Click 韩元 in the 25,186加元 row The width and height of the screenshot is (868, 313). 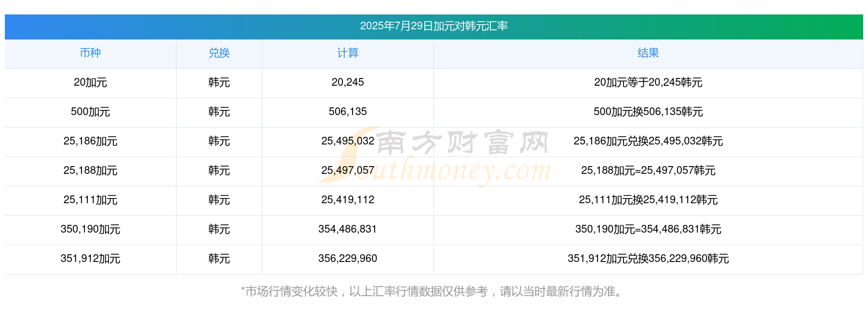tap(219, 141)
